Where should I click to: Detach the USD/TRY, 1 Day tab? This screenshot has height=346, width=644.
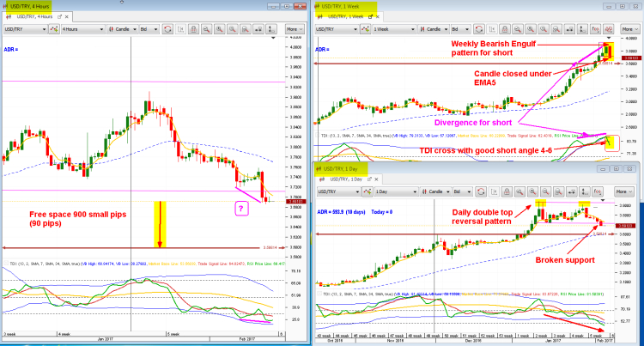click(x=369, y=179)
